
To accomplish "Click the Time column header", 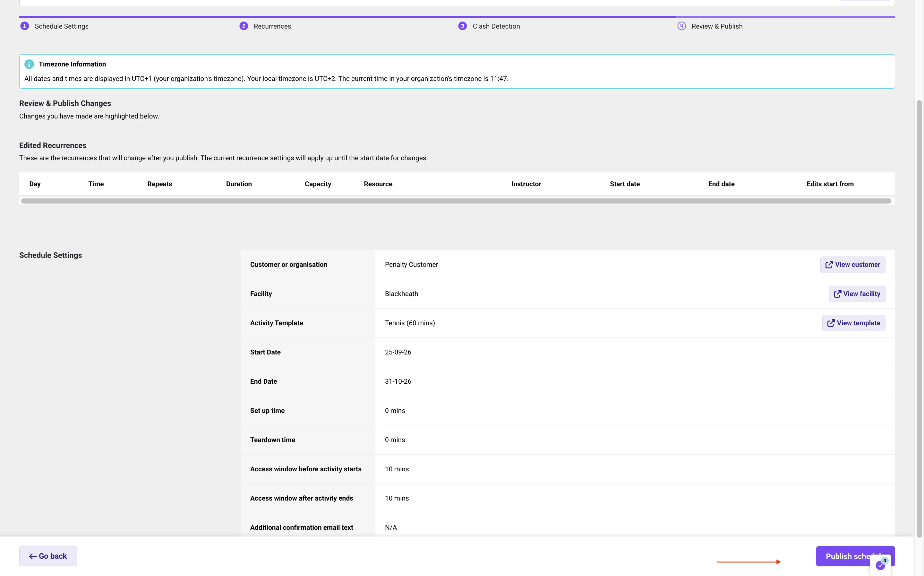I will (x=96, y=184).
